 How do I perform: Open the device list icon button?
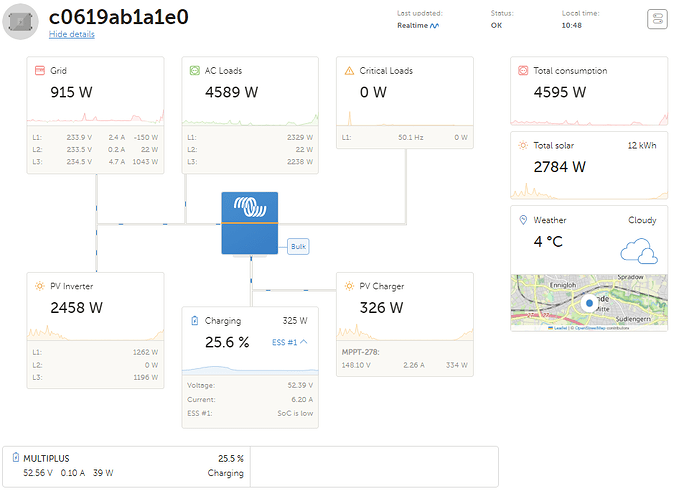point(657,19)
